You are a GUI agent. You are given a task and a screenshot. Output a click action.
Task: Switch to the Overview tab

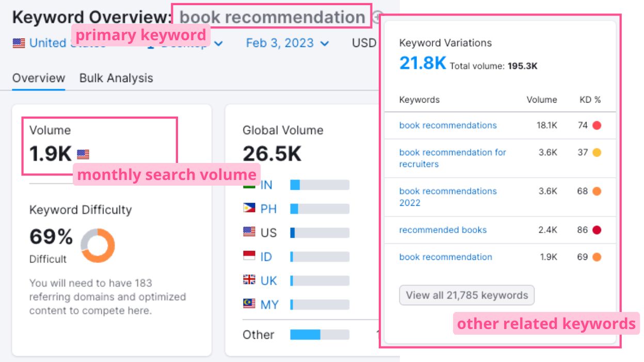[39, 78]
